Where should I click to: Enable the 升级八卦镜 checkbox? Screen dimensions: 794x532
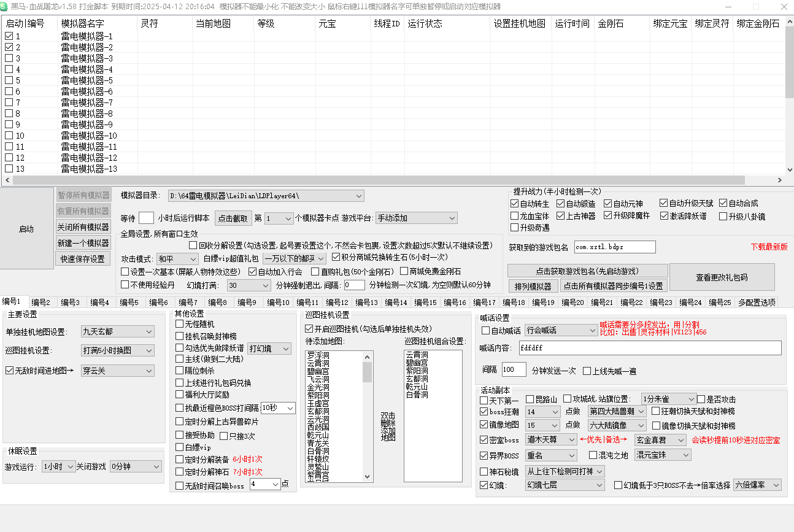pyautogui.click(x=723, y=216)
